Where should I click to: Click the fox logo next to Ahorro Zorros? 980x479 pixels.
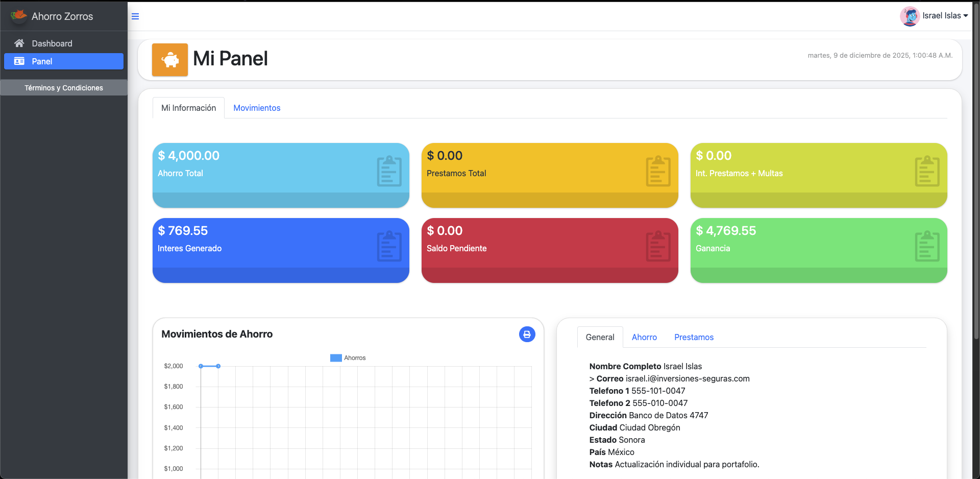[18, 15]
